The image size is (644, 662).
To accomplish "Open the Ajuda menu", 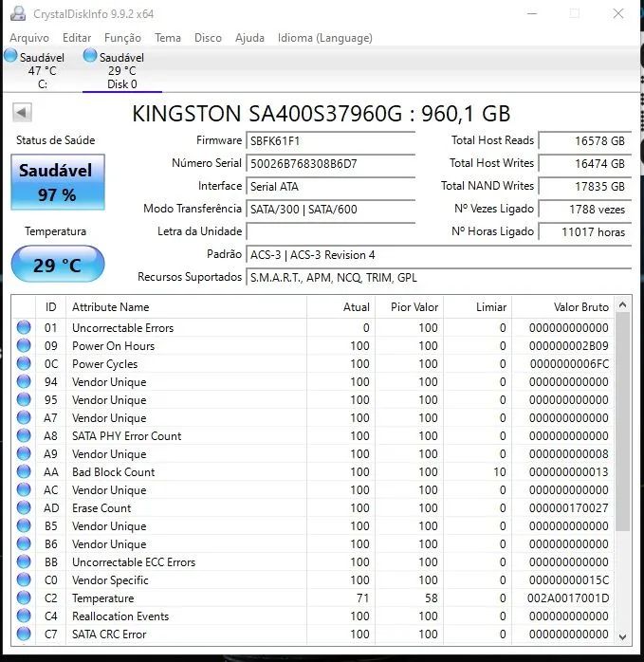I will 249,38.
